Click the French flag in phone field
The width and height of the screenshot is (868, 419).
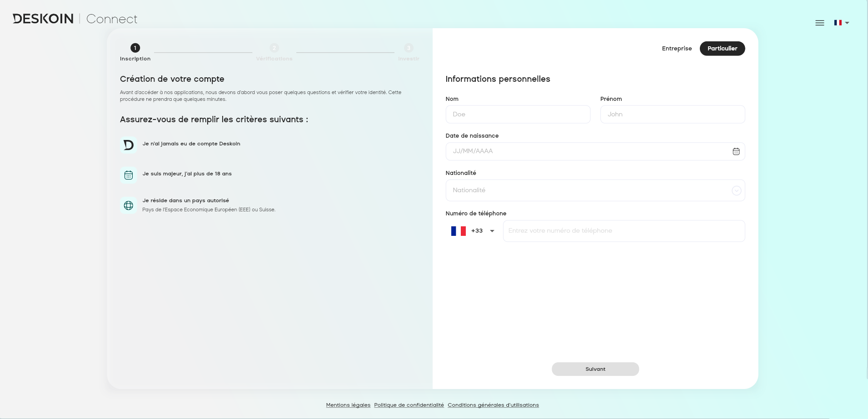(x=458, y=231)
